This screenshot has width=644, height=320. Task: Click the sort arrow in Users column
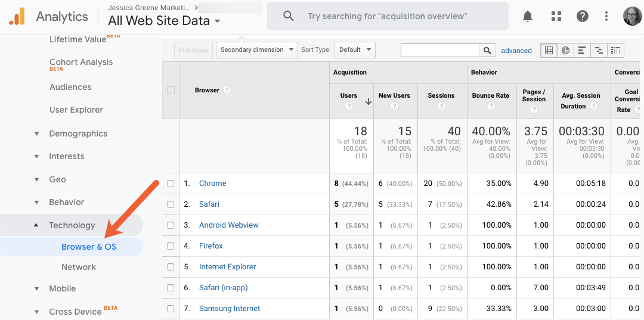click(x=369, y=102)
